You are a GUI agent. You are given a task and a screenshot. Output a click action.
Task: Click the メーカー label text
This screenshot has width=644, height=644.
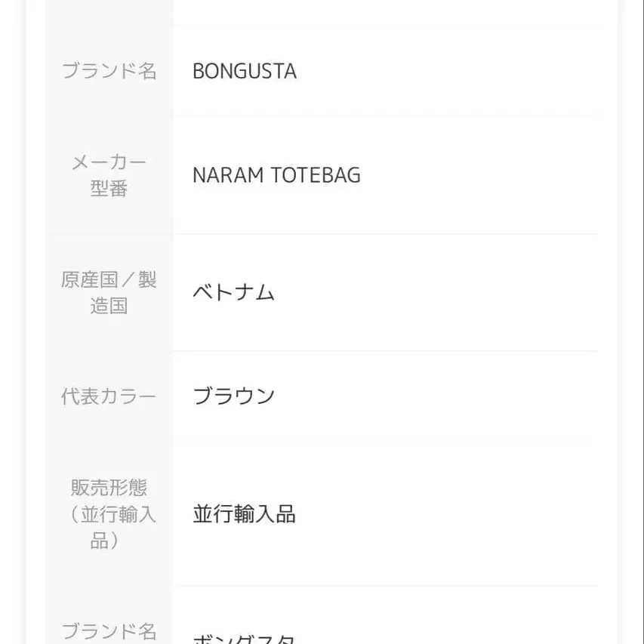pyautogui.click(x=109, y=162)
